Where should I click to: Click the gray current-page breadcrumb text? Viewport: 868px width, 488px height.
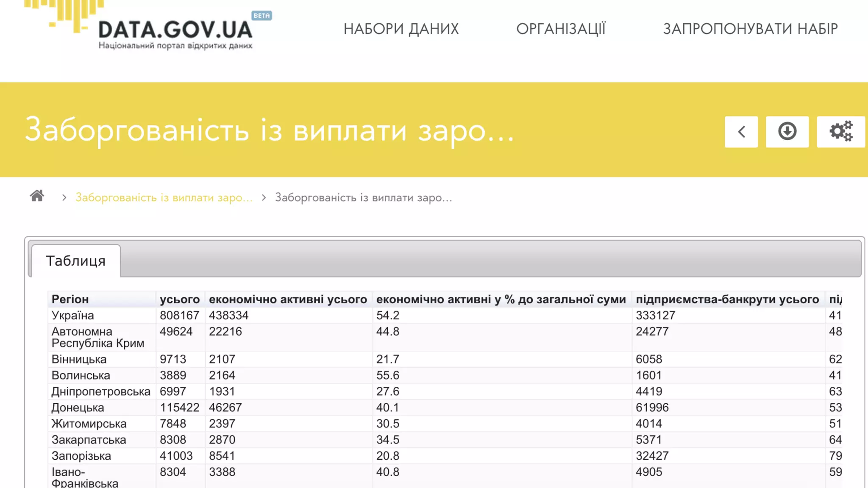[363, 197]
